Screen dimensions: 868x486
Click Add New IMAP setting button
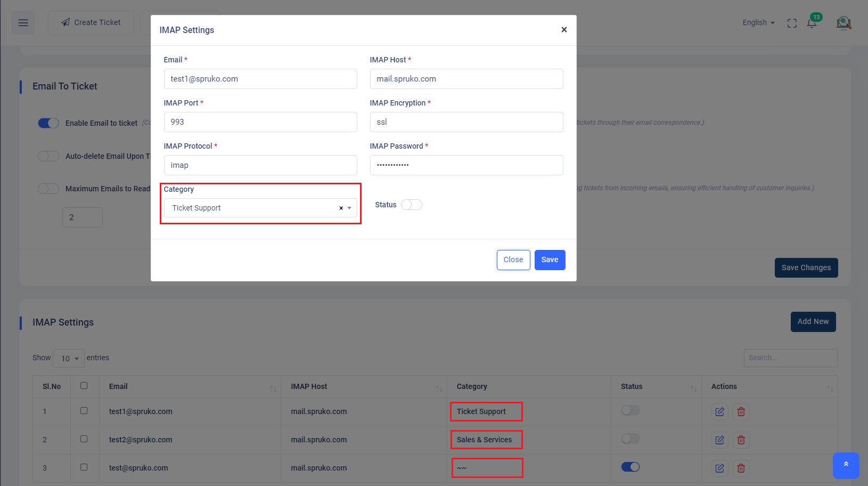pyautogui.click(x=813, y=321)
